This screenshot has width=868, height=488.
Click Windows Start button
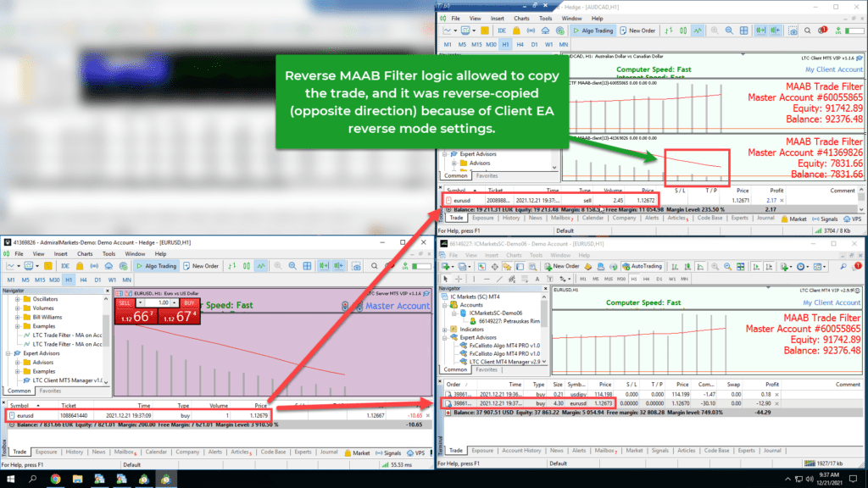point(10,480)
